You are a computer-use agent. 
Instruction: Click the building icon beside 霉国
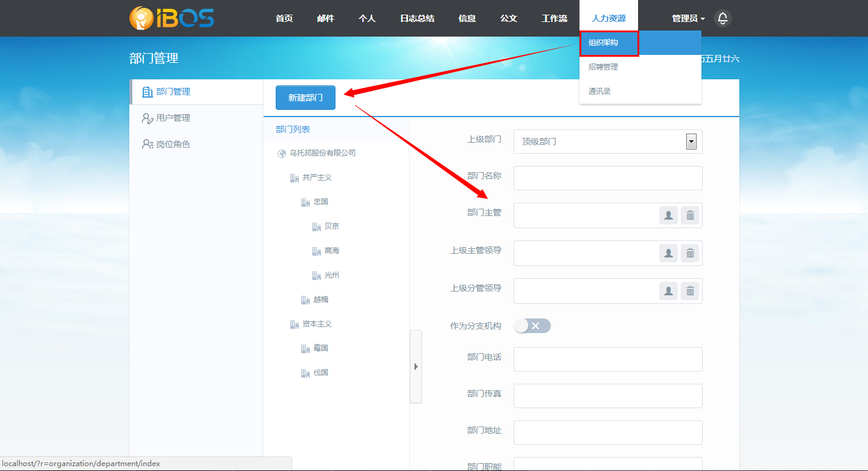[x=306, y=349]
